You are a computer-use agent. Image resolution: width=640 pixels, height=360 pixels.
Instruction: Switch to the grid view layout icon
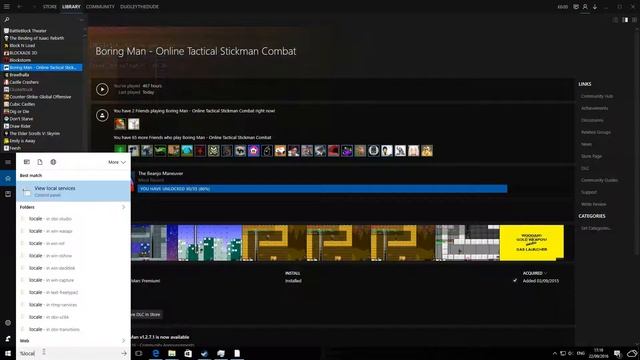coord(634,20)
